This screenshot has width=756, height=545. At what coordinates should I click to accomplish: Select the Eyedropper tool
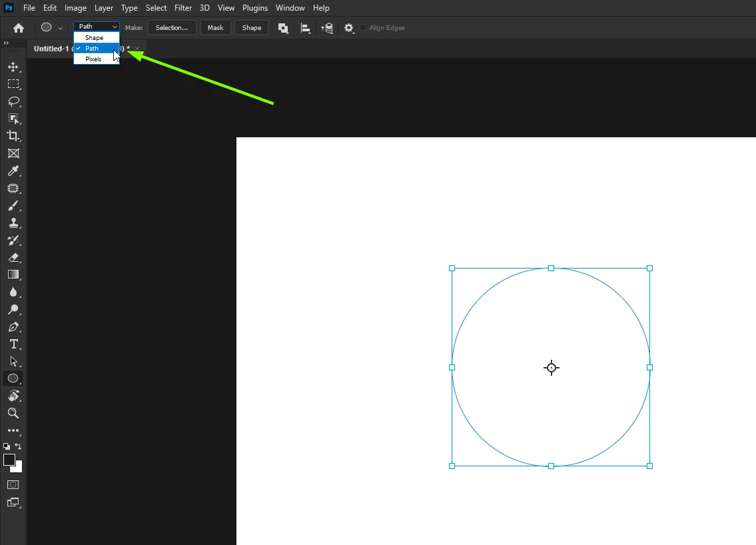tap(13, 171)
